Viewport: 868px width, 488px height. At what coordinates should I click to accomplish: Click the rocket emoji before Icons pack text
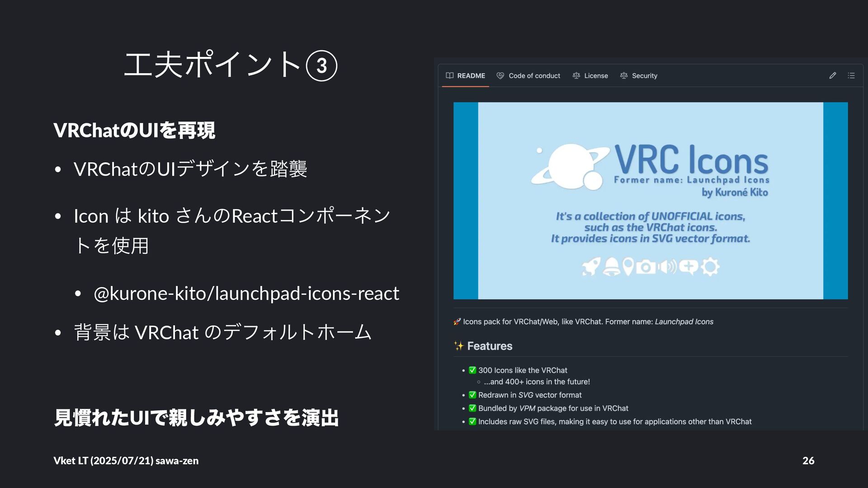(x=457, y=322)
